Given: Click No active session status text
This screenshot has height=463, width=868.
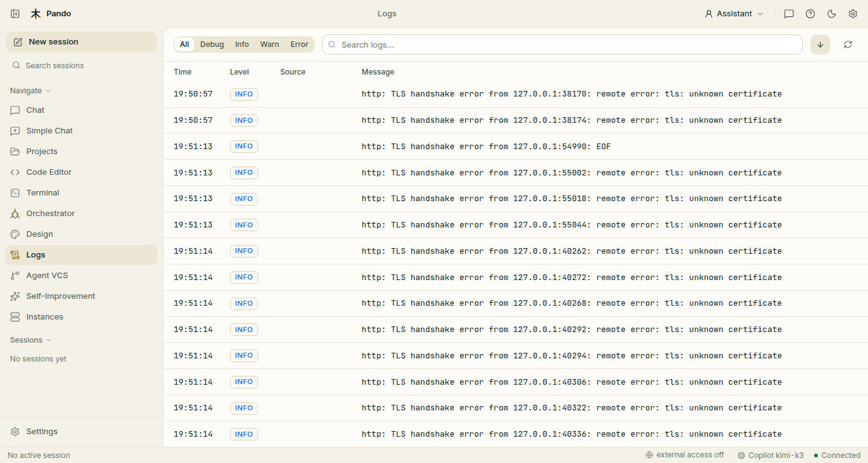Looking at the screenshot, I should coord(39,455).
